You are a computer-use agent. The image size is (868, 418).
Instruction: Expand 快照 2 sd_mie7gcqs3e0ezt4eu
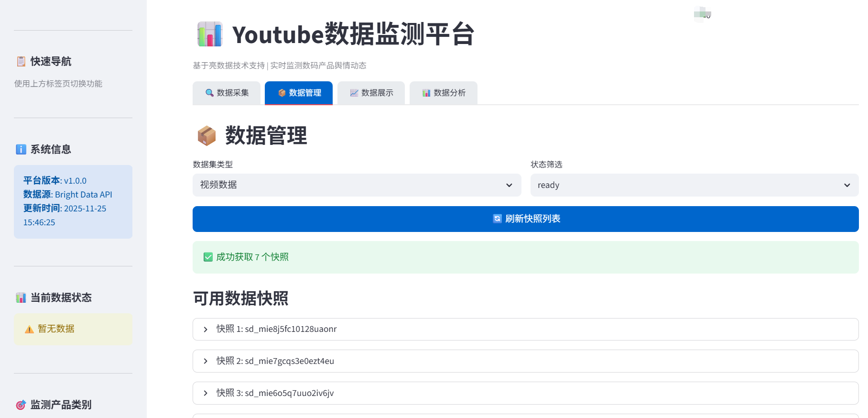526,361
